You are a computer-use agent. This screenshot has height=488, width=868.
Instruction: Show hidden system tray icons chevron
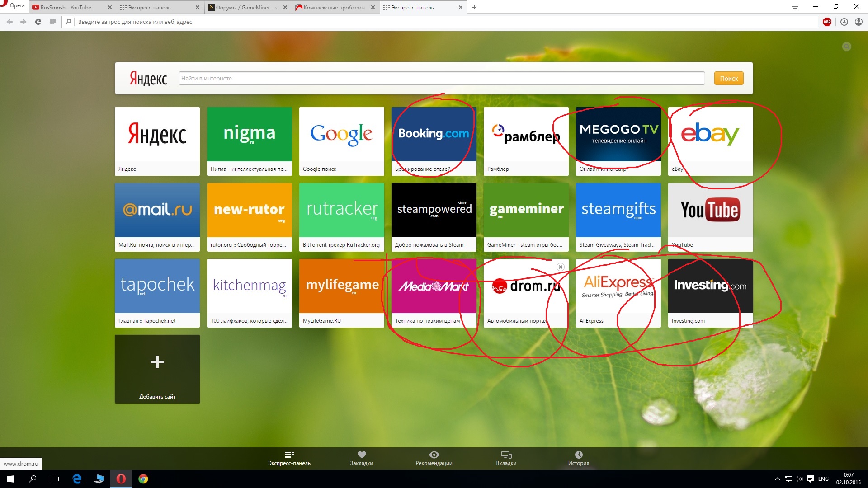[777, 479]
